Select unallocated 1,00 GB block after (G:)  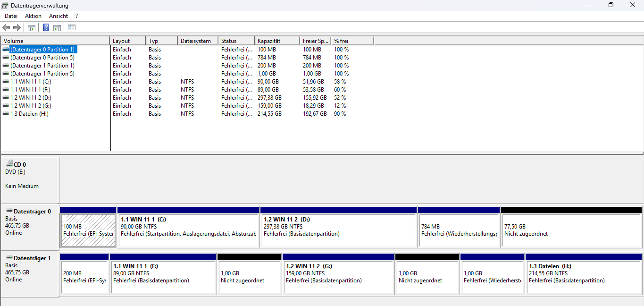pos(427,274)
